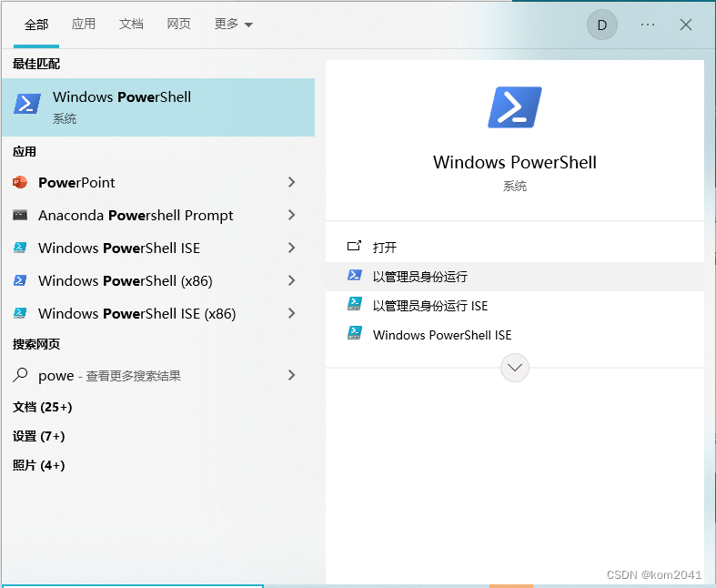Image resolution: width=716 pixels, height=588 pixels.
Task: Click the Windows PowerShell ISE icon in apps list
Action: 20,248
